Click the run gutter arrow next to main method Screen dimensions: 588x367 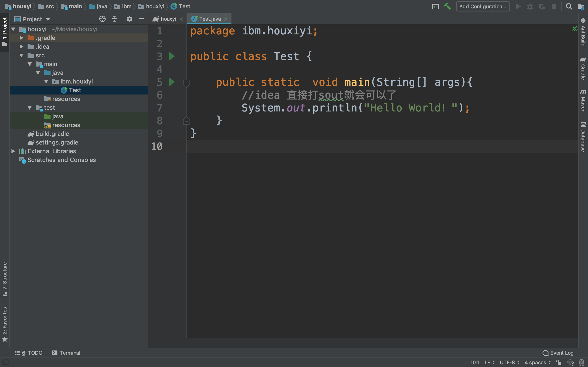point(172,82)
